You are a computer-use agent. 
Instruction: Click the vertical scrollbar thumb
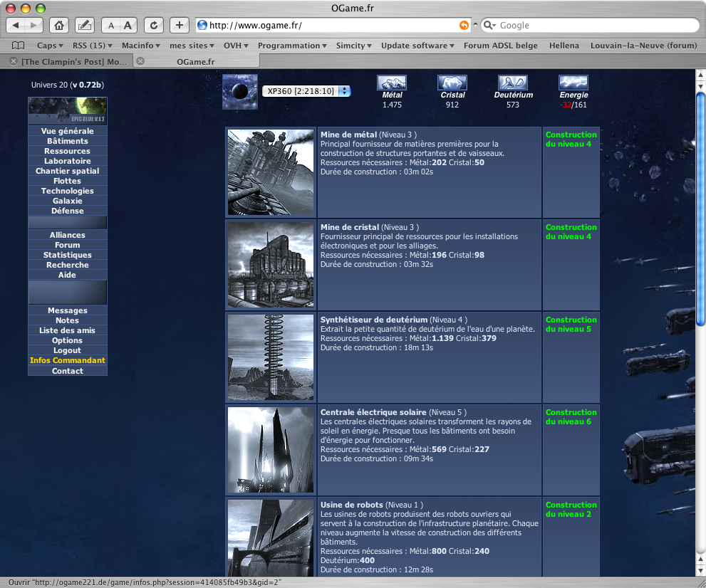tap(701, 208)
